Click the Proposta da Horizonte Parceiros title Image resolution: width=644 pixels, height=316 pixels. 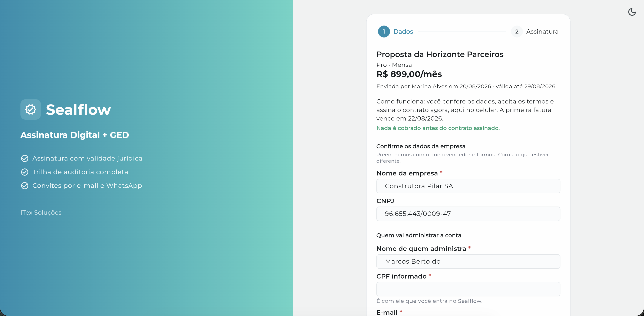point(440,54)
